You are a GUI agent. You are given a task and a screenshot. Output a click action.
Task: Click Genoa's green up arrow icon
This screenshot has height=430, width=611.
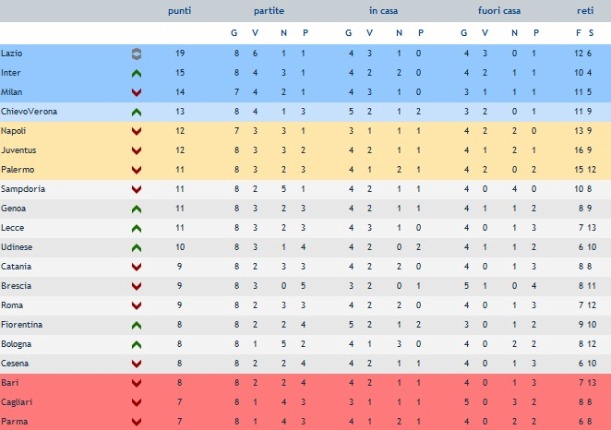136,209
